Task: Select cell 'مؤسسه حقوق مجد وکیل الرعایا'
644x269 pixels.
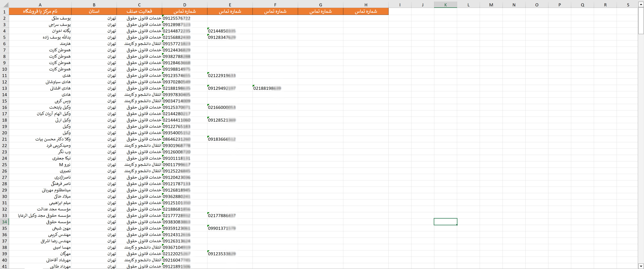Action: pyautogui.click(x=40, y=215)
